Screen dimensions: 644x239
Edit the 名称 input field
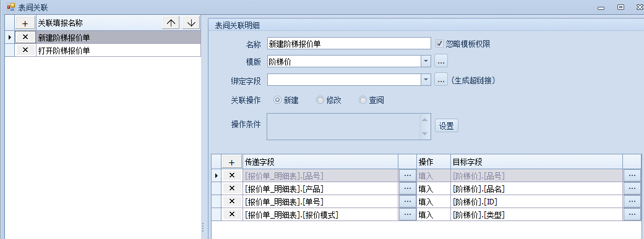click(349, 43)
